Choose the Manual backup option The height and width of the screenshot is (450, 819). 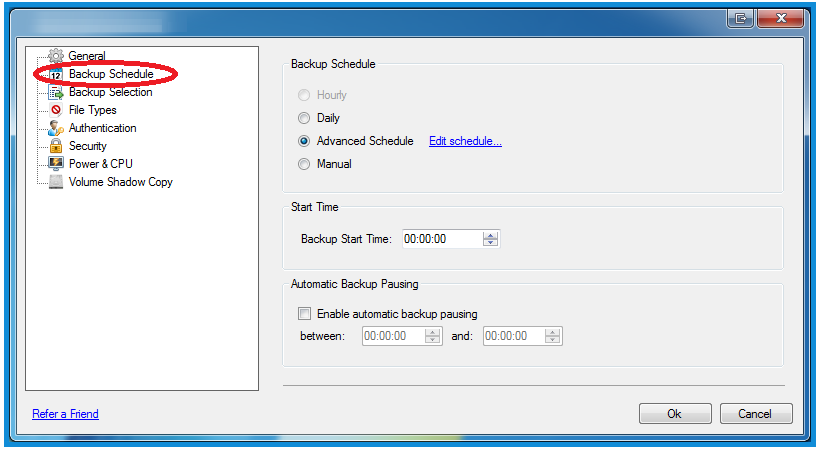tap(303, 164)
